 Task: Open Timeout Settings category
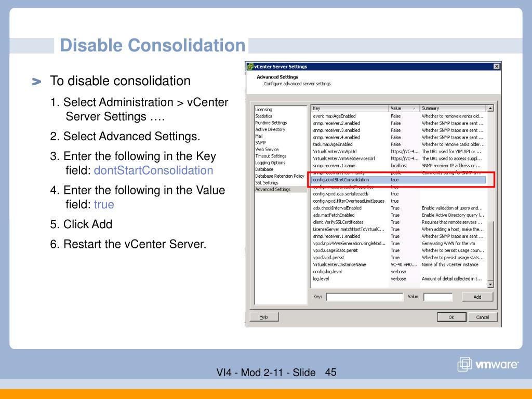tap(271, 156)
